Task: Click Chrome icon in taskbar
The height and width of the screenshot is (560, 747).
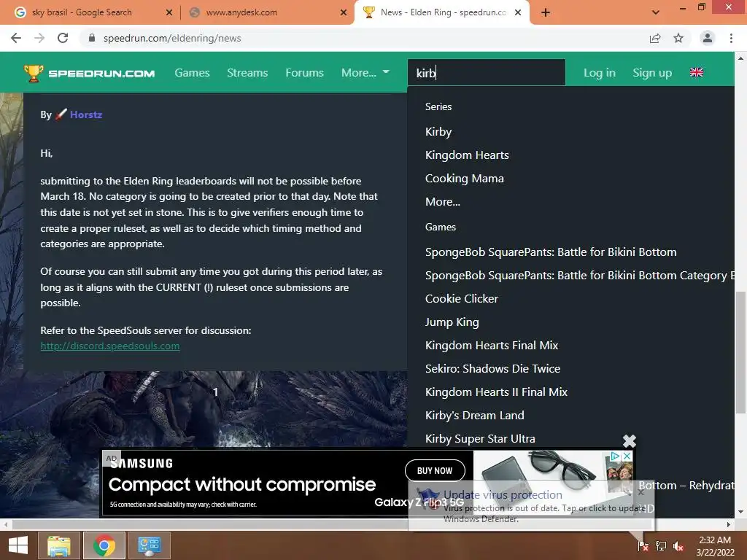Action: [x=104, y=545]
